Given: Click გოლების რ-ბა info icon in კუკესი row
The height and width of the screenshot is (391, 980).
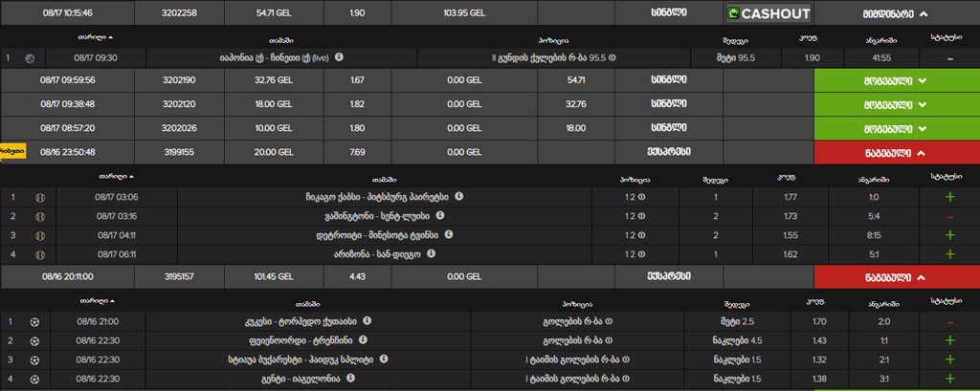Looking at the screenshot, I should (x=609, y=322).
